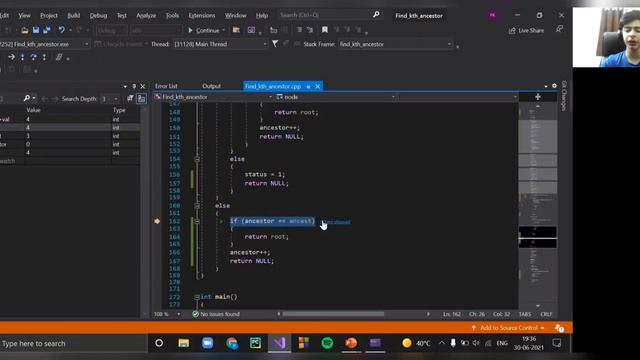Click the Step Out debug icon
The image size is (640, 360).
(x=44, y=57)
